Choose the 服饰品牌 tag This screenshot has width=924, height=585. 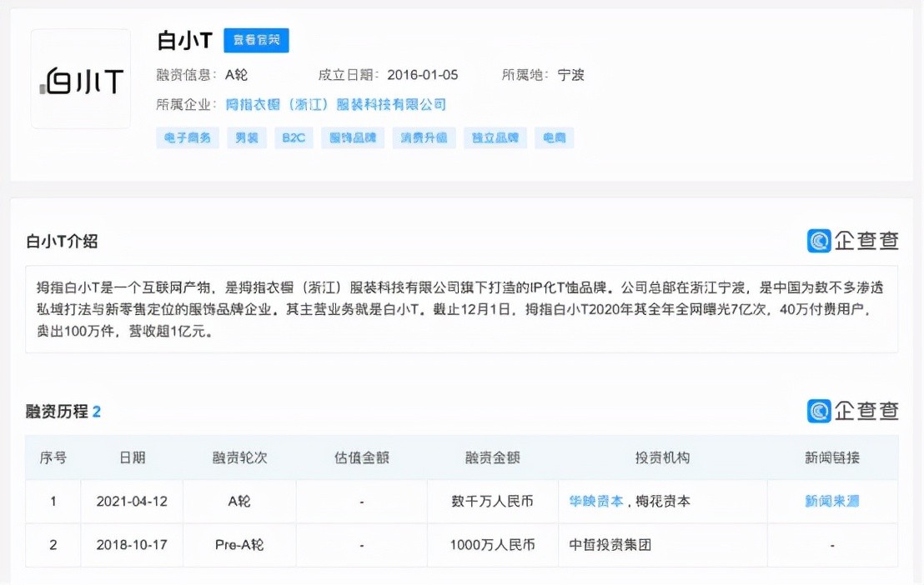[x=353, y=138]
